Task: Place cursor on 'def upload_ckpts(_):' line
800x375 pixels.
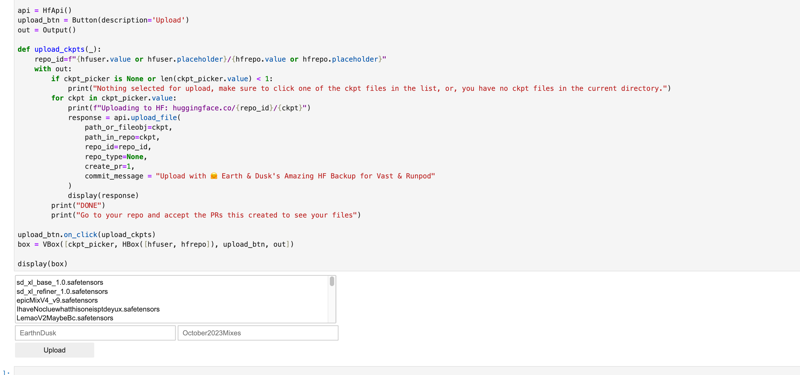Action: click(60, 49)
